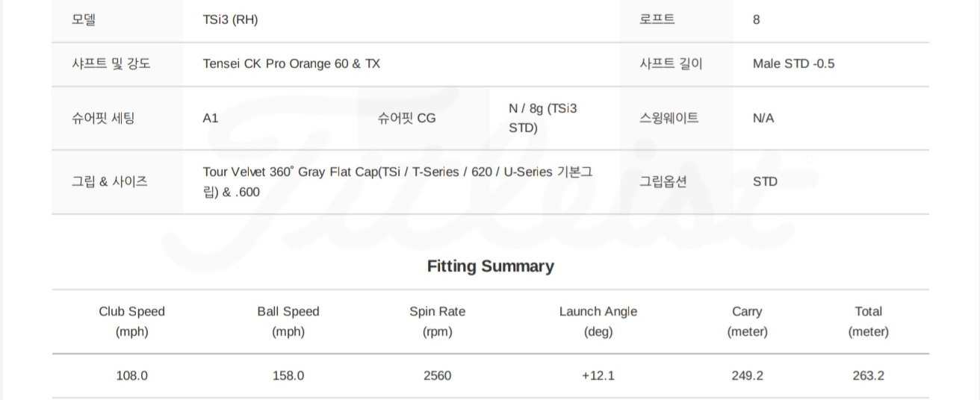
Task: Click the SureFit setting value A1
Action: [x=211, y=119]
